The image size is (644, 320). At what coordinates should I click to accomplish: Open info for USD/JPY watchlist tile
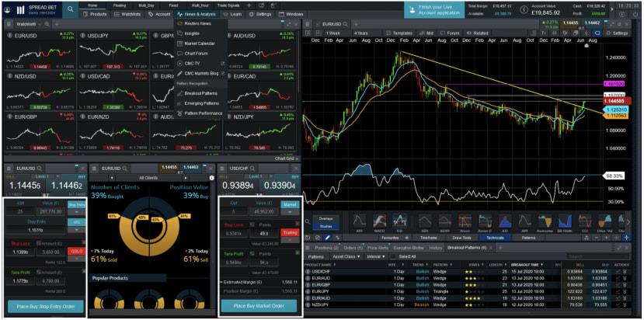pos(82,36)
